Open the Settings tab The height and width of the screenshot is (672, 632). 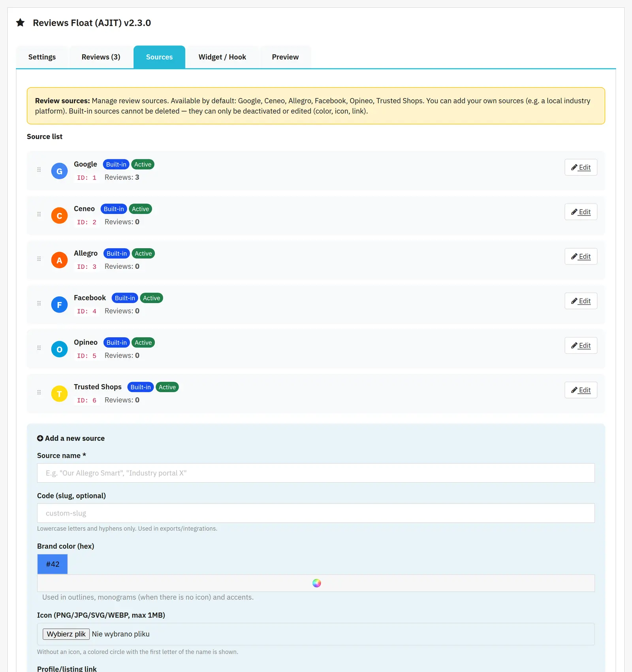pos(42,57)
